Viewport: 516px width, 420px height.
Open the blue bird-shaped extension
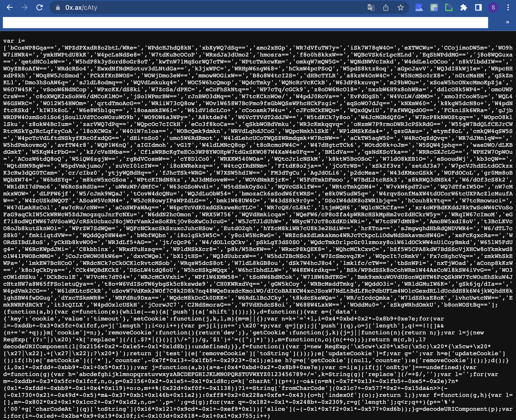click(419, 8)
